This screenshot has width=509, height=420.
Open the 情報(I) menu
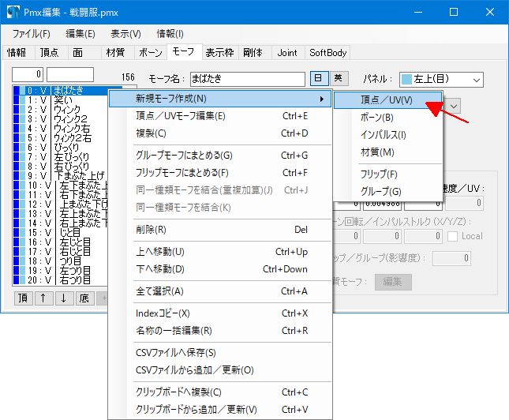[170, 34]
